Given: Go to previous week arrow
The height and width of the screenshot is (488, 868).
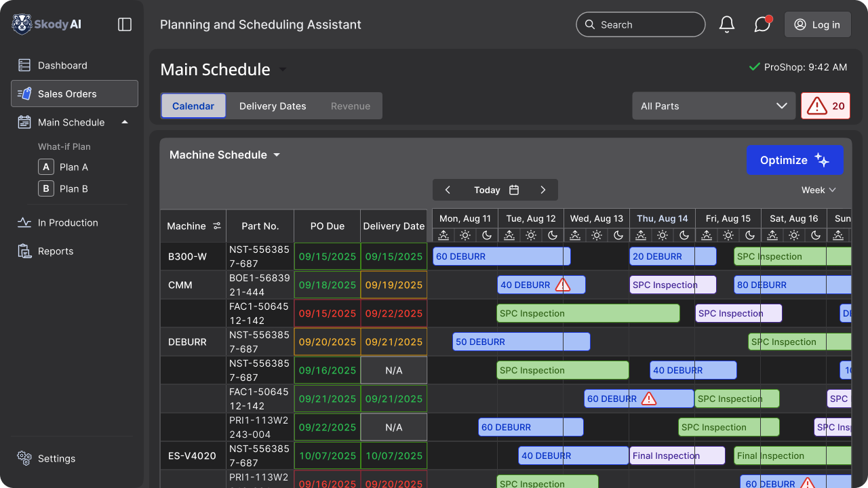Looking at the screenshot, I should pyautogui.click(x=448, y=190).
